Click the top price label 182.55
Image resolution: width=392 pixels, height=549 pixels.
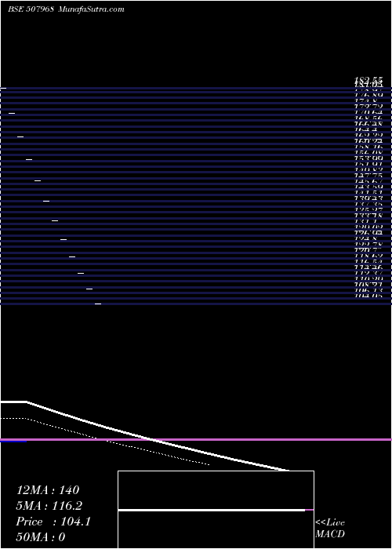(368, 80)
